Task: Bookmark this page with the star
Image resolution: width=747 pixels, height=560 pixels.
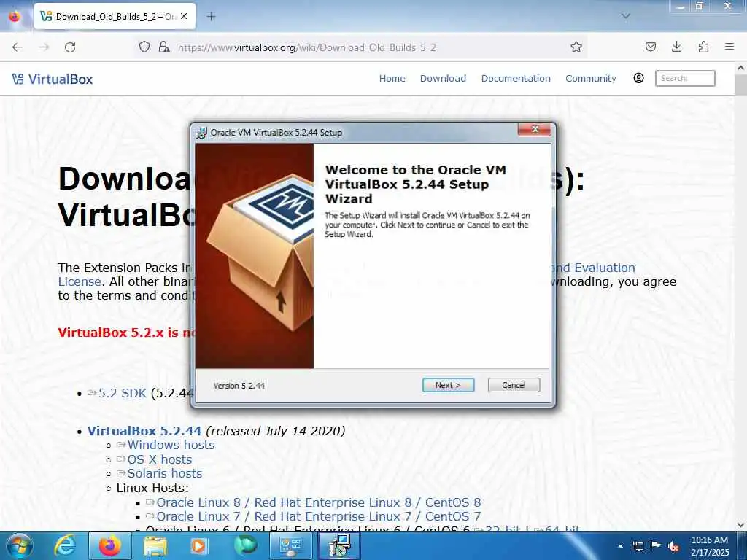Action: [576, 47]
